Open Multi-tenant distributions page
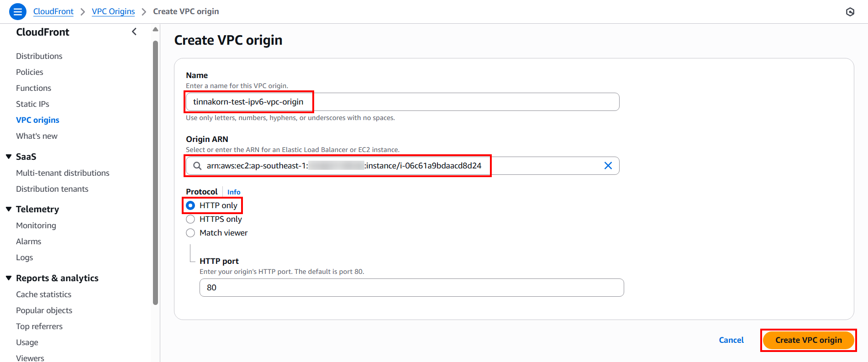The height and width of the screenshot is (362, 868). click(63, 173)
